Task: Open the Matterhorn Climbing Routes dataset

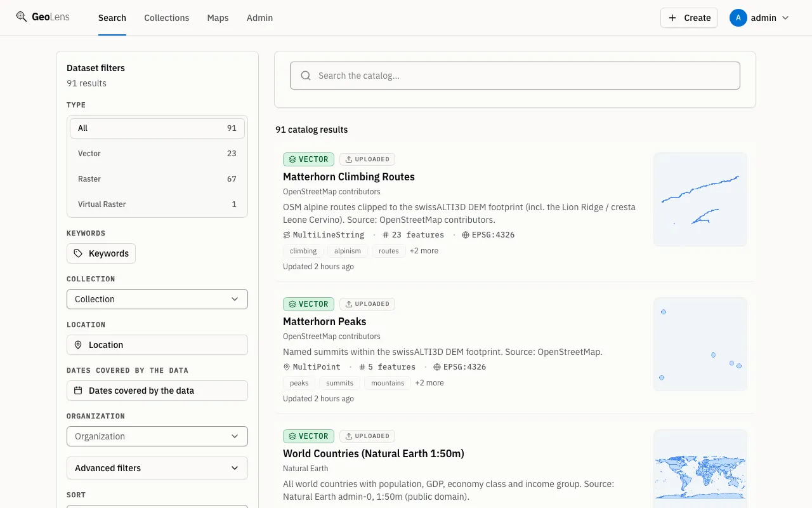Action: point(349,177)
